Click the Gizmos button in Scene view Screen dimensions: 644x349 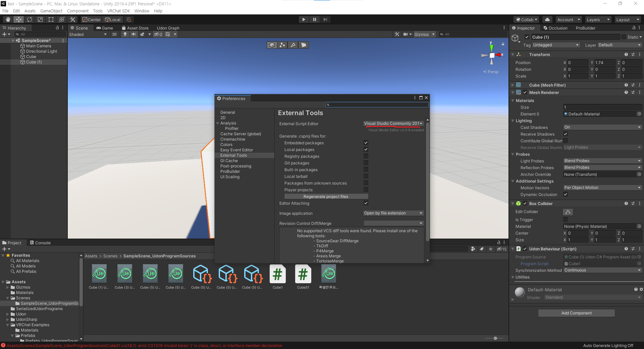click(x=422, y=34)
